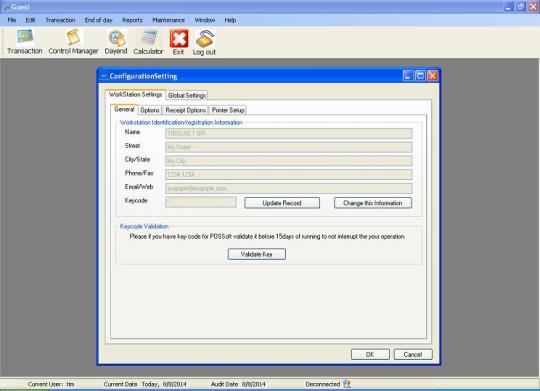This screenshot has height=391, width=540.
Task: Open the Reports menu
Action: (132, 20)
